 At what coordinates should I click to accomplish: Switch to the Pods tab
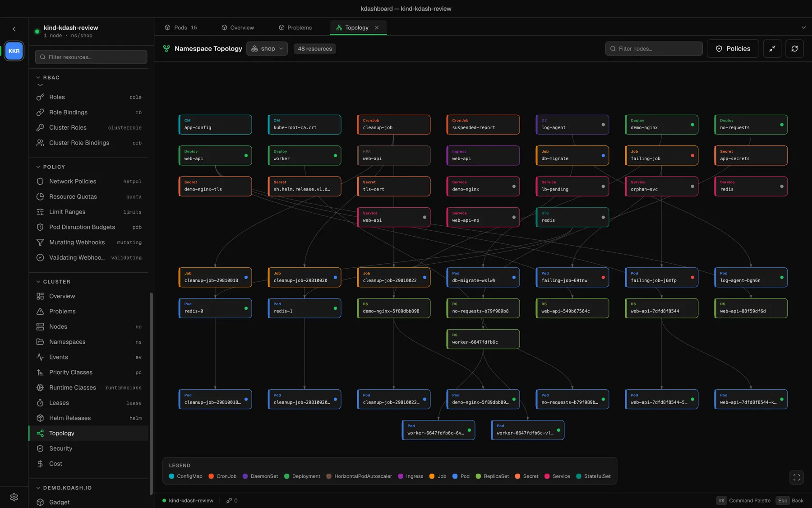coord(181,28)
